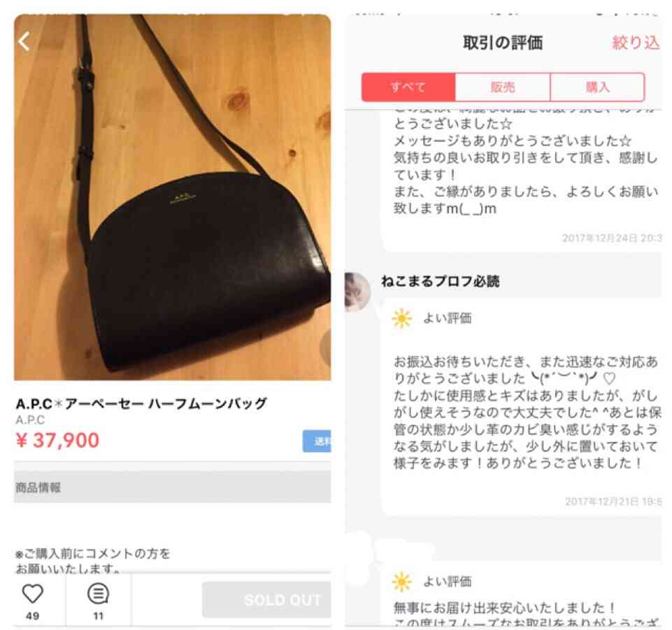Viewport: 672px width, 630px height.
Task: Click sun icon on ねこまる review
Action: 401,318
